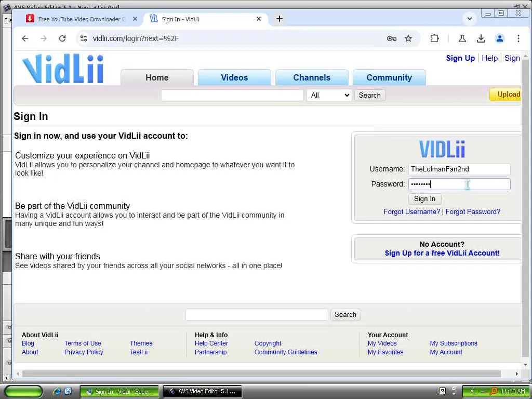Click the Forgot Password? link
The height and width of the screenshot is (399, 532).
click(473, 212)
